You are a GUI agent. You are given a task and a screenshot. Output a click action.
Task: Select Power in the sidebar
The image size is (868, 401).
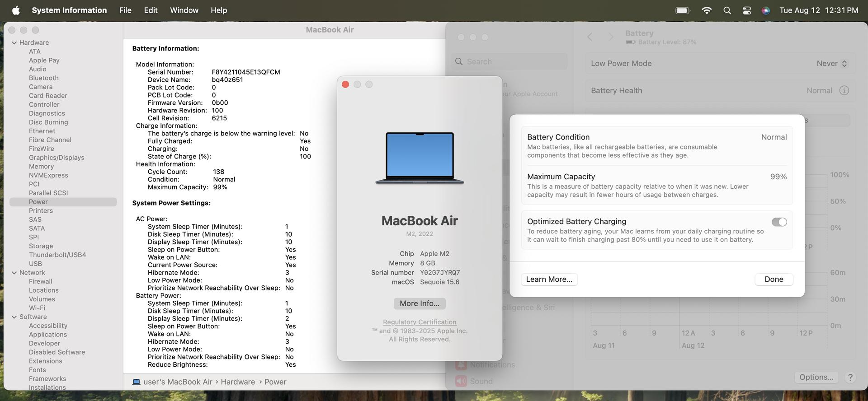pos(63,202)
